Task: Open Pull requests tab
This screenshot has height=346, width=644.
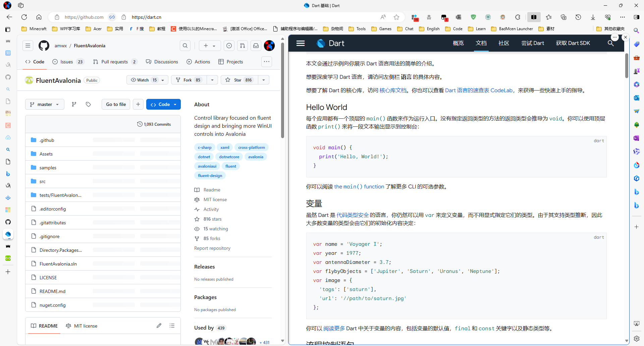Action: pos(115,62)
